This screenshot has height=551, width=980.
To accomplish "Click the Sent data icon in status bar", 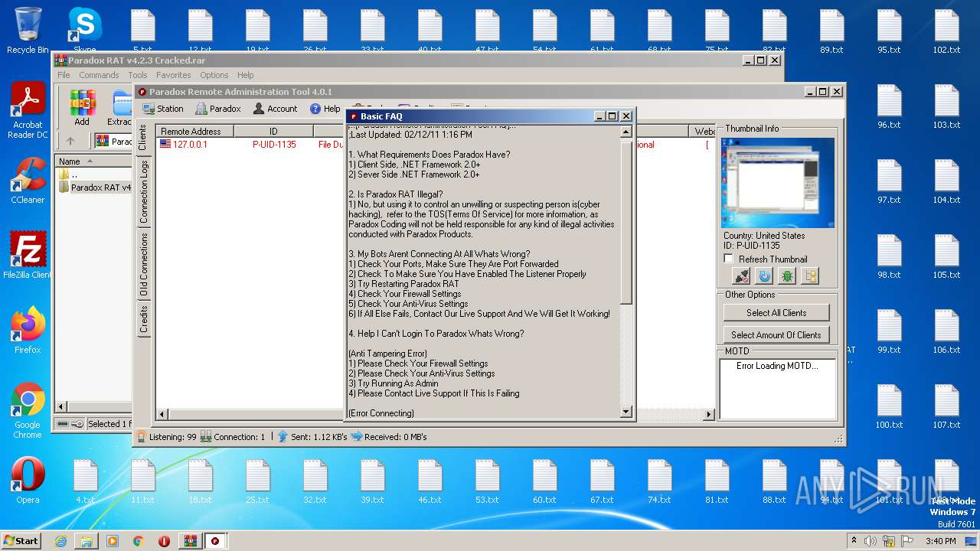I will pyautogui.click(x=283, y=437).
